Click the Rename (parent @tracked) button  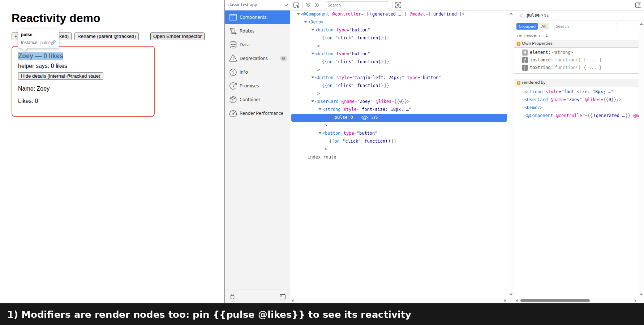[x=107, y=36]
